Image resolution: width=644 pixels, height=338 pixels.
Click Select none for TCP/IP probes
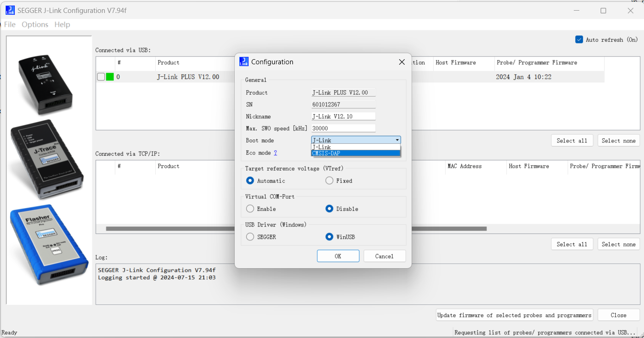[x=619, y=244]
